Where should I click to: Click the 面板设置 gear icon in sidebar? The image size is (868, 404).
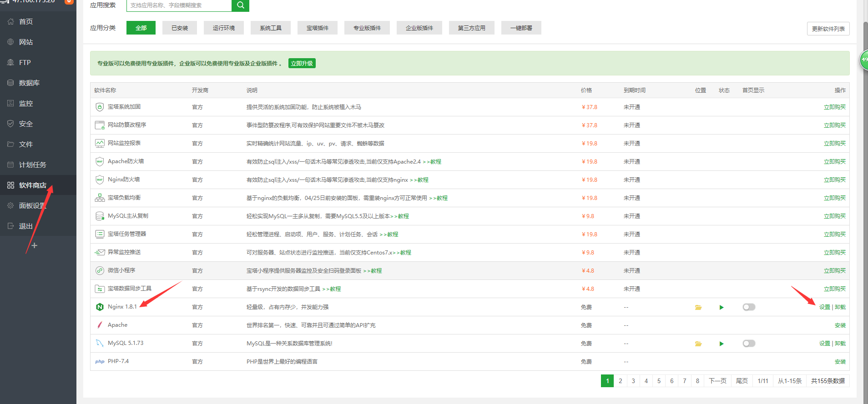(10, 205)
